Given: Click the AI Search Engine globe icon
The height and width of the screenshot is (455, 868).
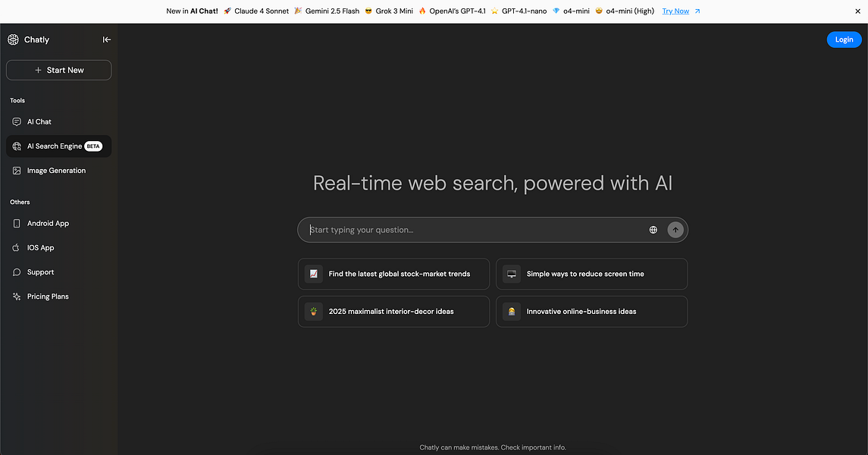Looking at the screenshot, I should click(x=17, y=146).
